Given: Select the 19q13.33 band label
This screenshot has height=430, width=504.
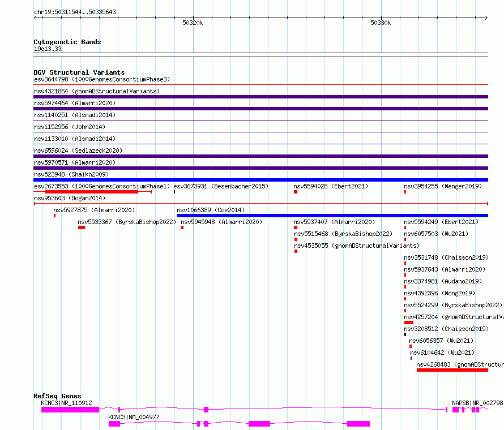Looking at the screenshot, I should pyautogui.click(x=48, y=49).
